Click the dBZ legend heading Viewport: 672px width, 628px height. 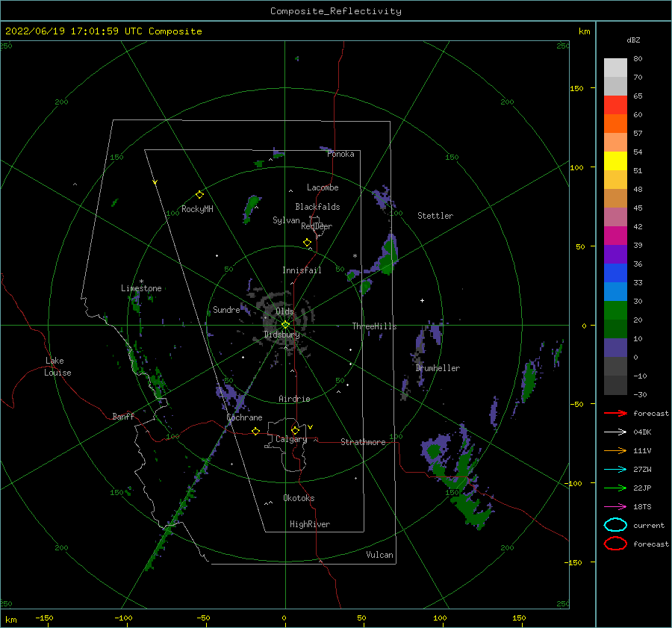[x=633, y=40]
